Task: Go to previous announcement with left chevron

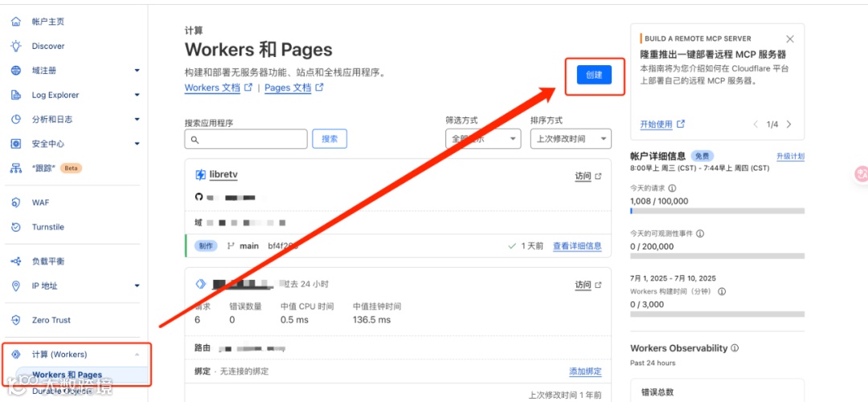Action: pos(755,125)
